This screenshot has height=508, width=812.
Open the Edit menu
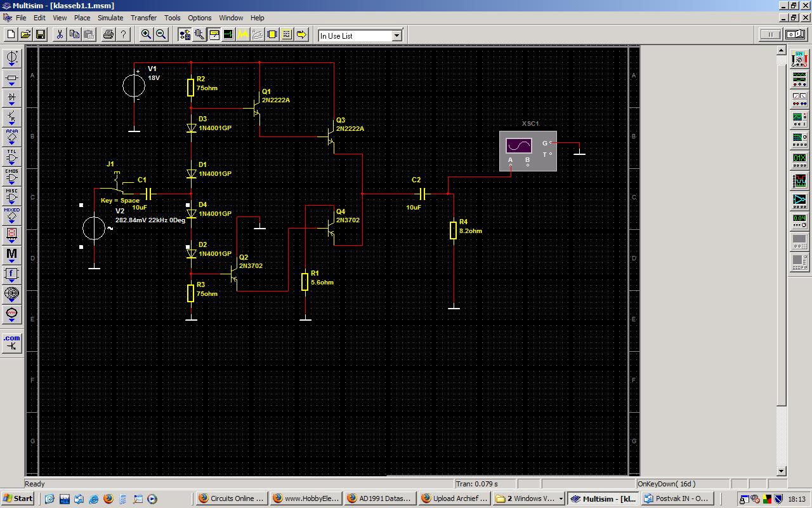(x=39, y=18)
